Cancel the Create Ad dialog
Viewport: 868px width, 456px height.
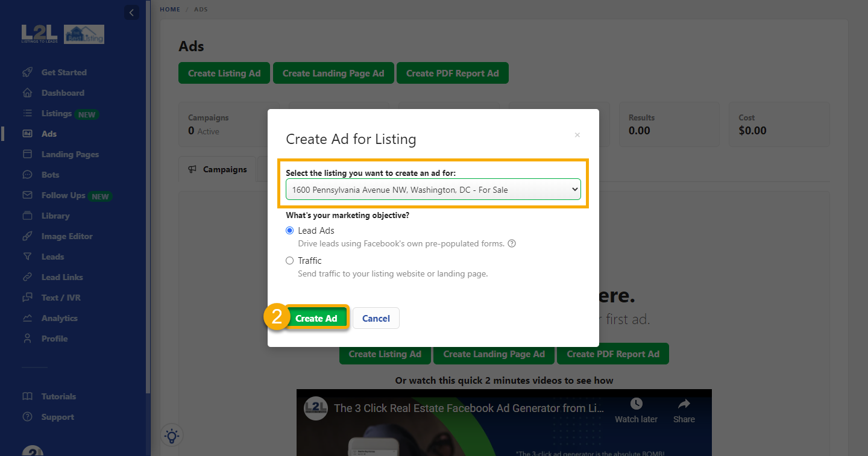[376, 318]
